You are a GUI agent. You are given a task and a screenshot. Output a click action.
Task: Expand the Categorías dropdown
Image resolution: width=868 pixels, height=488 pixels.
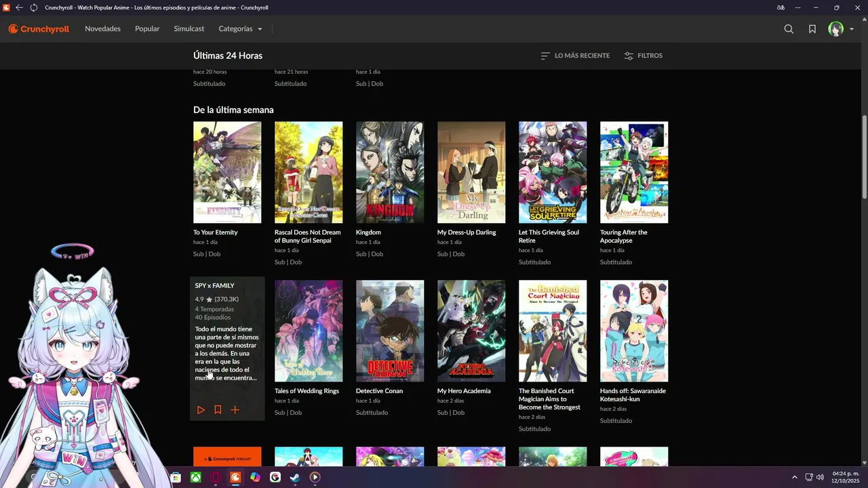coord(240,29)
